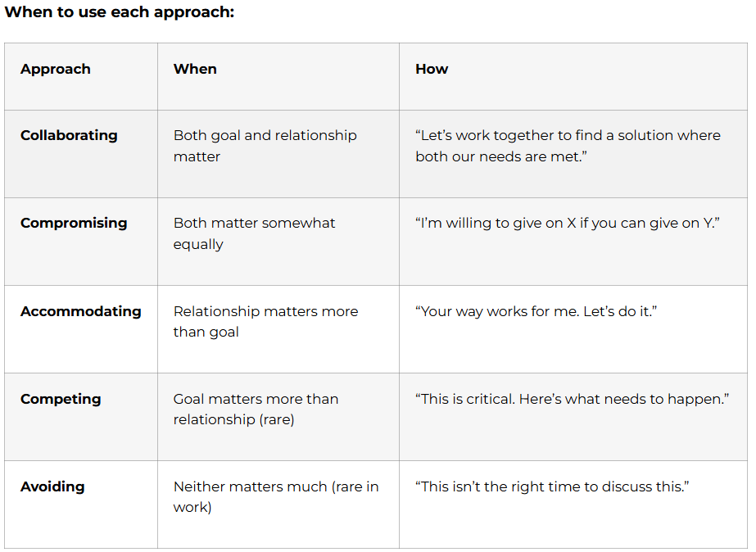This screenshot has height=552, width=756.
Task: Click 'Goal matters more than' text line
Action: (x=256, y=399)
